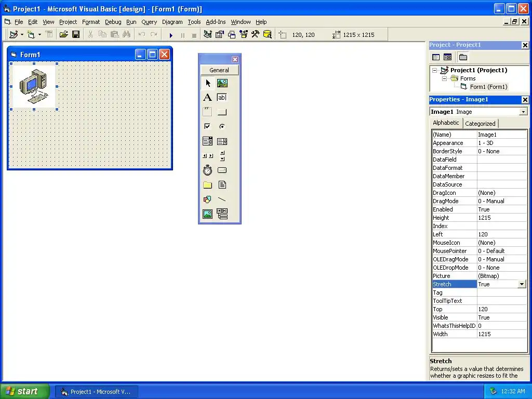Click the General tab button in toolbox
This screenshot has height=399, width=532.
pyautogui.click(x=219, y=70)
